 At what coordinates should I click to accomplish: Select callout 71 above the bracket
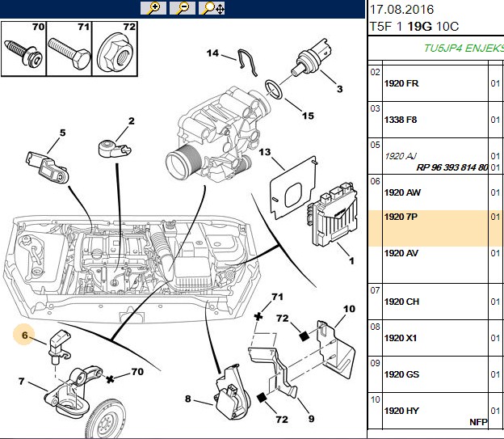pyautogui.click(x=277, y=297)
